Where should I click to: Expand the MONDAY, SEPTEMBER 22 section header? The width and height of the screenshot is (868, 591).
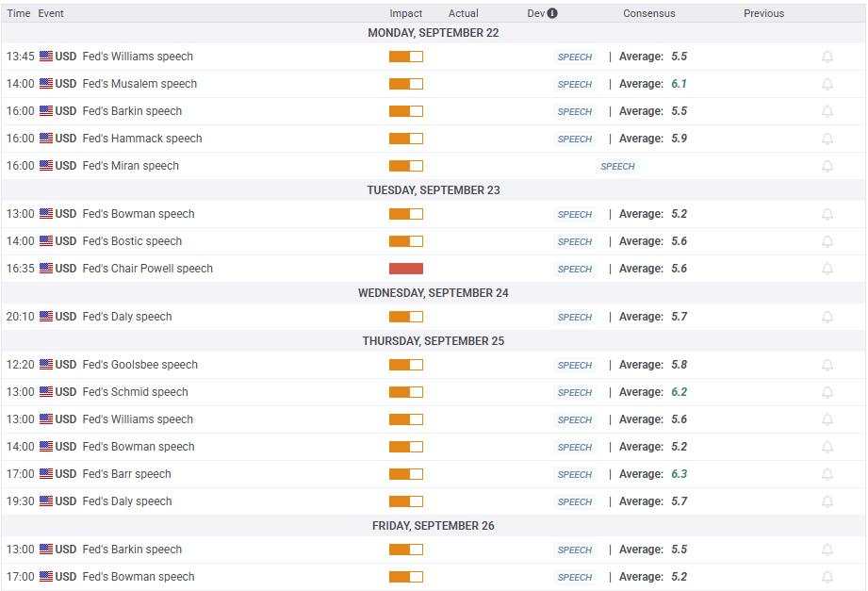434,32
